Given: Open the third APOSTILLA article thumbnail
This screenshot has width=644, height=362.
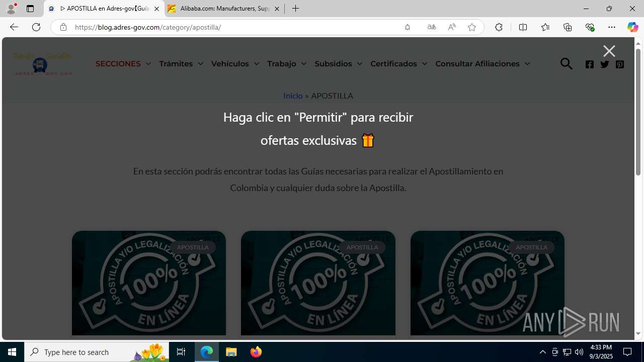Looking at the screenshot, I should [x=488, y=283].
